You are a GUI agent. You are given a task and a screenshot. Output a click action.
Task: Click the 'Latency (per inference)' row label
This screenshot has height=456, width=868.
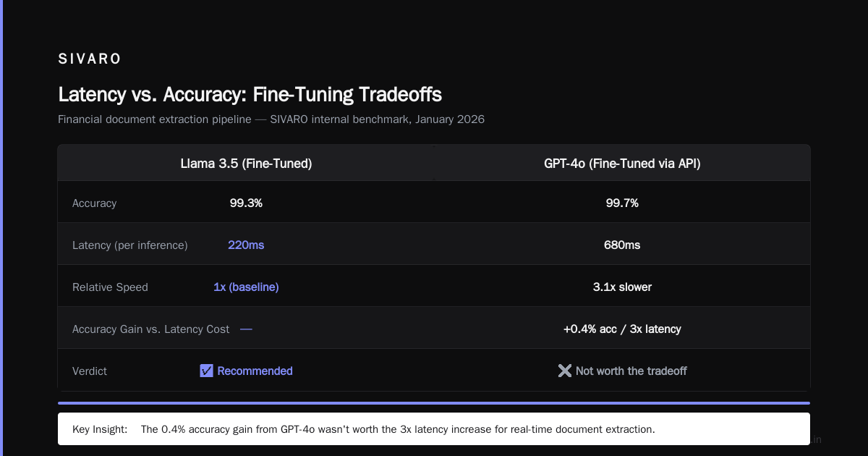click(x=130, y=245)
